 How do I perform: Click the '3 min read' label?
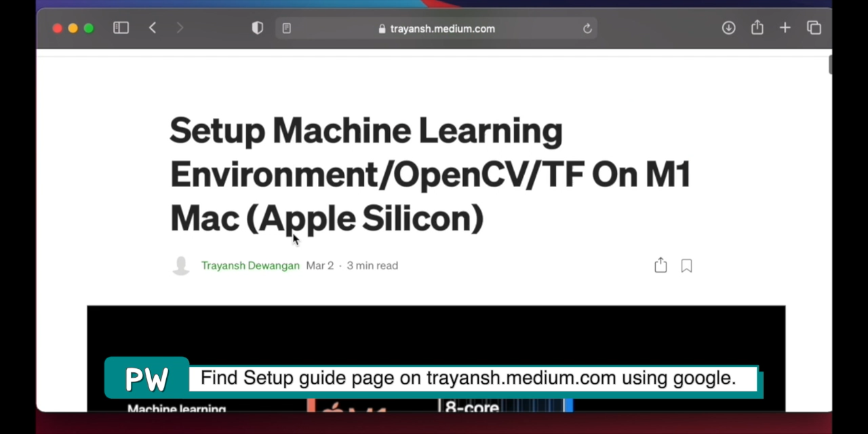tap(372, 266)
